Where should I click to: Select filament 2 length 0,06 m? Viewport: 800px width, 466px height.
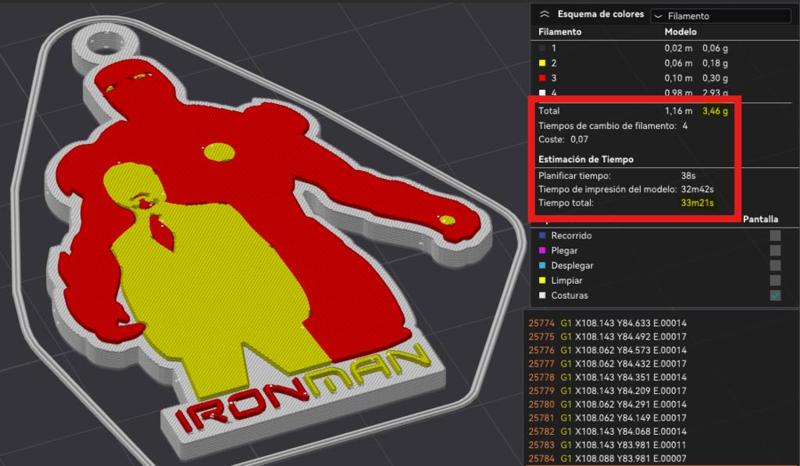pyautogui.click(x=678, y=63)
